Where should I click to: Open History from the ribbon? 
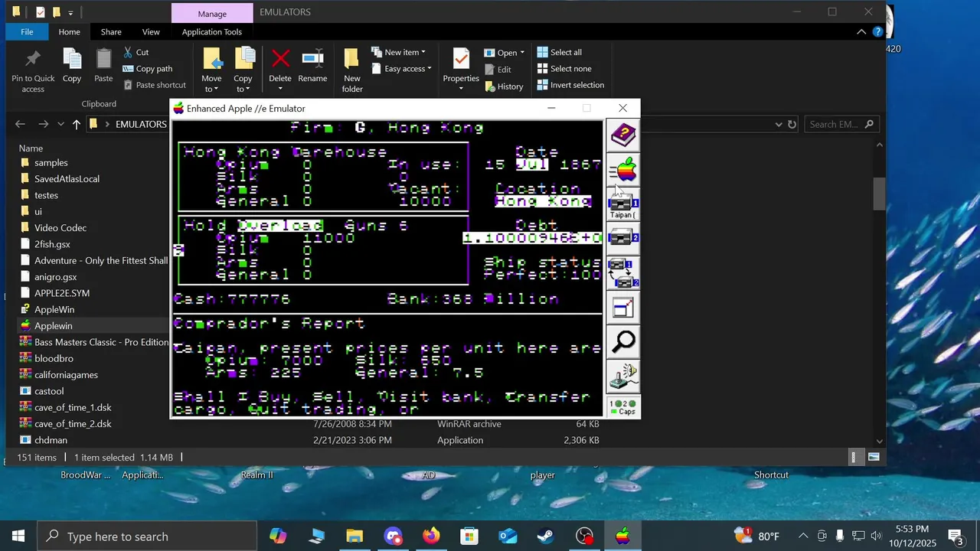click(x=504, y=86)
